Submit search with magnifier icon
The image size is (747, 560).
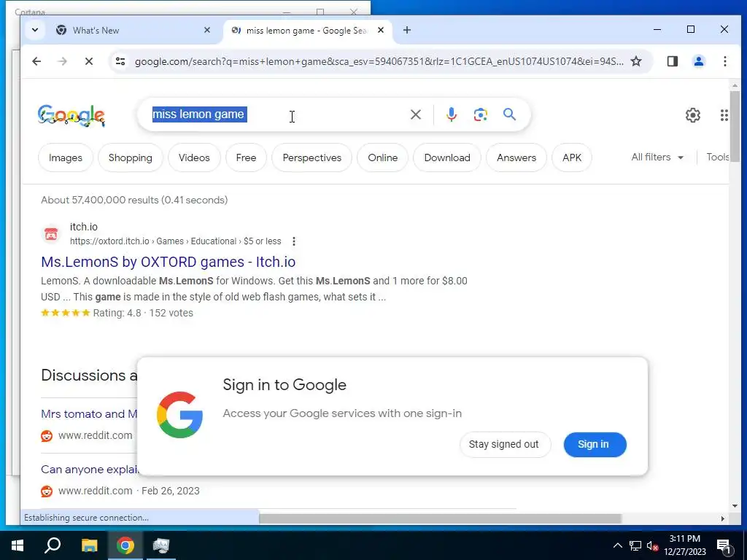coord(509,114)
